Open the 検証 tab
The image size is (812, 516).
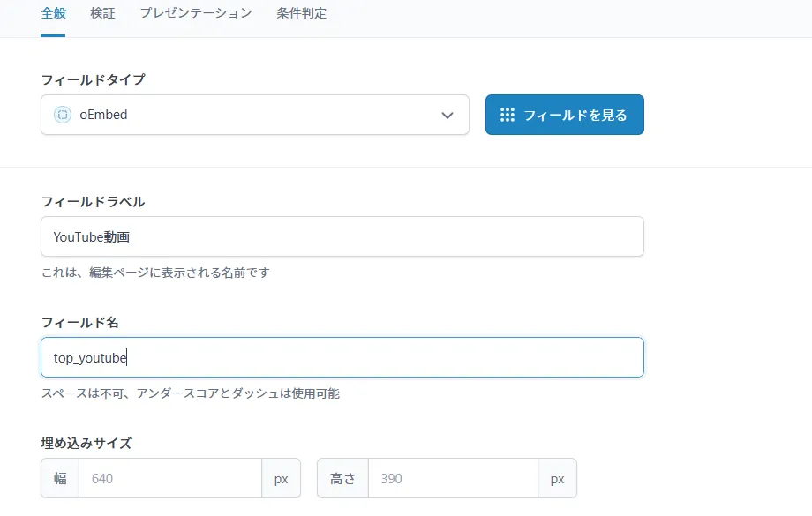[102, 13]
